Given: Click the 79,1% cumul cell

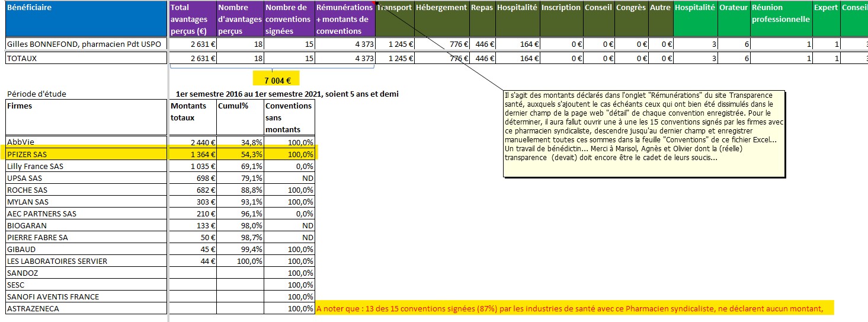Looking at the screenshot, I should click(240, 178).
